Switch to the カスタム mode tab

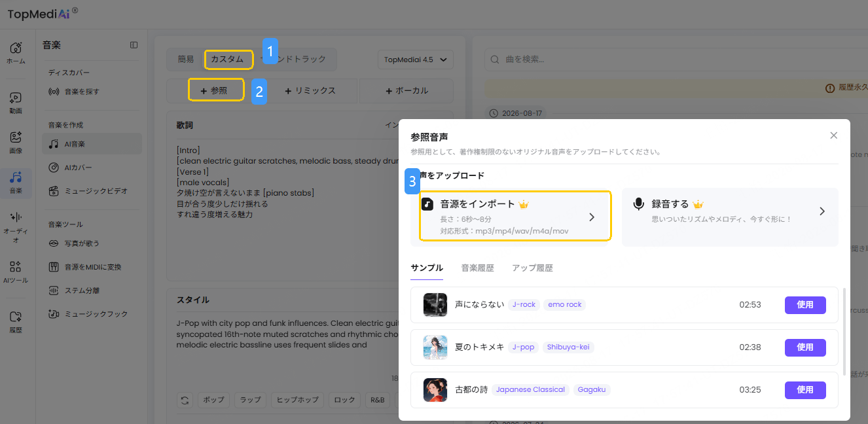[x=227, y=60]
